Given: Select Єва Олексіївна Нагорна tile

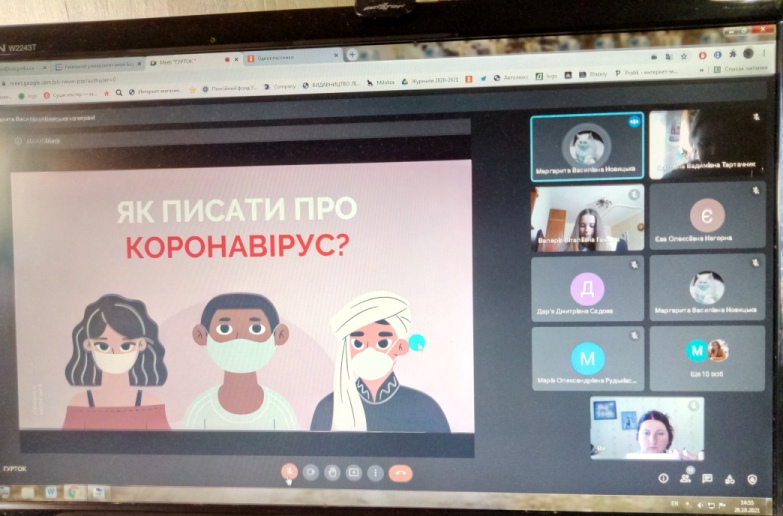Looking at the screenshot, I should click(707, 216).
